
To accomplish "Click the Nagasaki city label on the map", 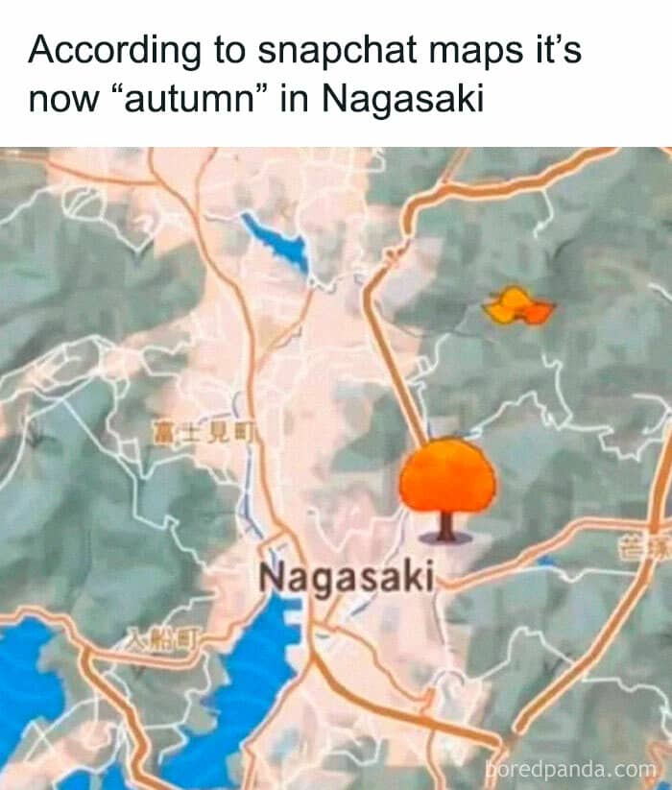I will point(346,577).
